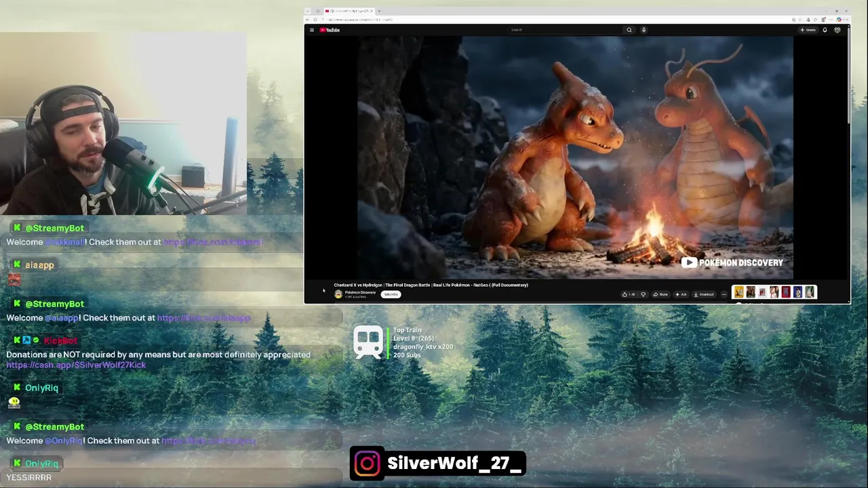
Task: Click the hype train icon
Action: (368, 342)
